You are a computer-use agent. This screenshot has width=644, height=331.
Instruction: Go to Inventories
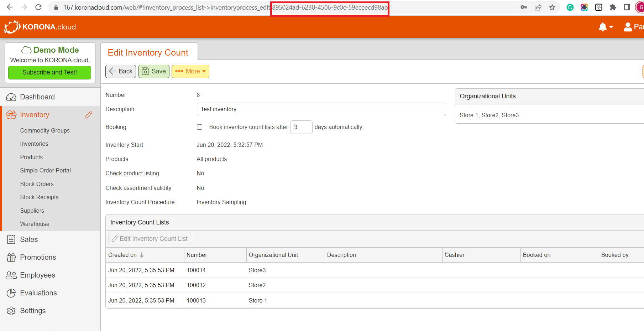pyautogui.click(x=34, y=144)
